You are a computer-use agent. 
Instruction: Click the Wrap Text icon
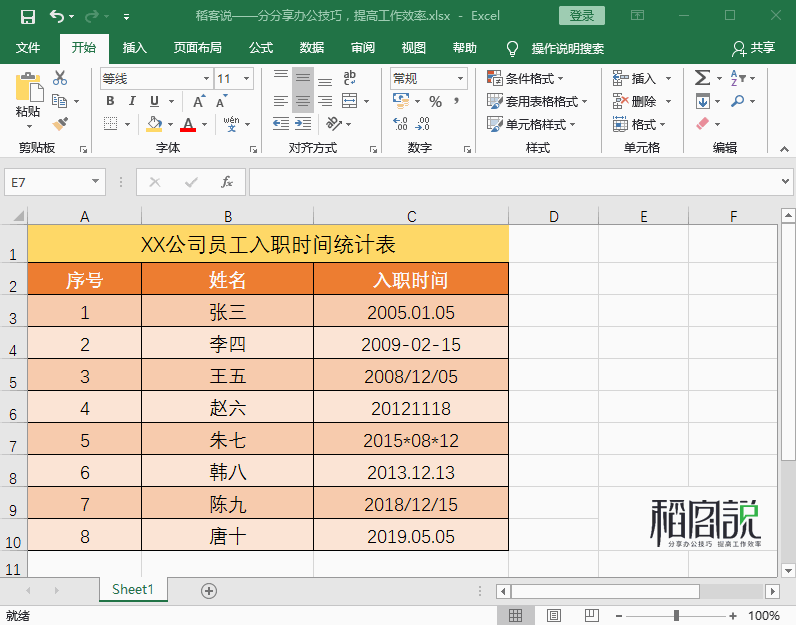click(349, 78)
